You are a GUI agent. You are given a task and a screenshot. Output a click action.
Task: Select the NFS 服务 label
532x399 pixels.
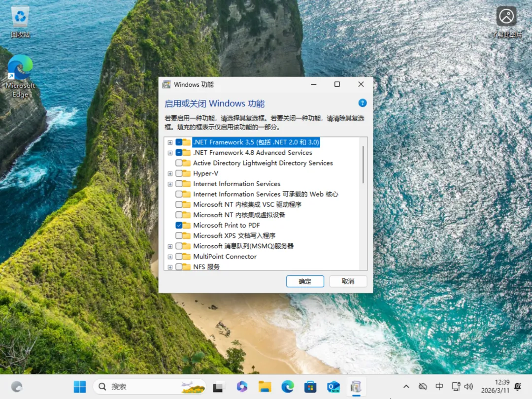coord(206,266)
